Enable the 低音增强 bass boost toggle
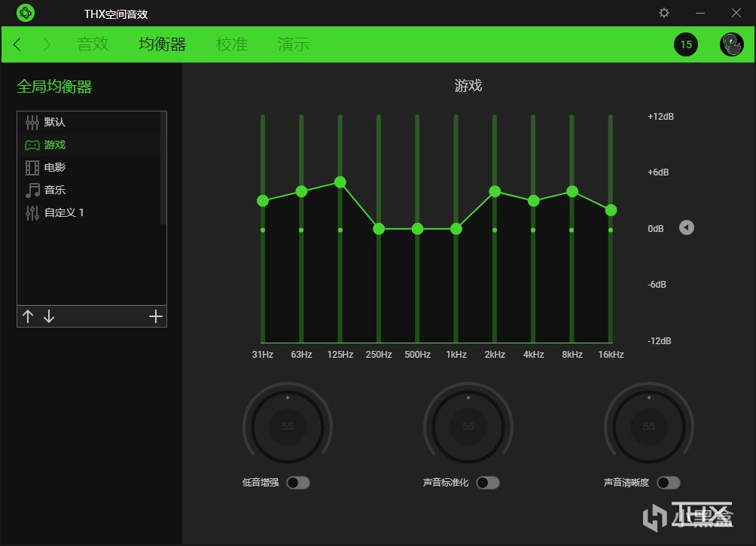This screenshot has height=546, width=756. click(298, 483)
